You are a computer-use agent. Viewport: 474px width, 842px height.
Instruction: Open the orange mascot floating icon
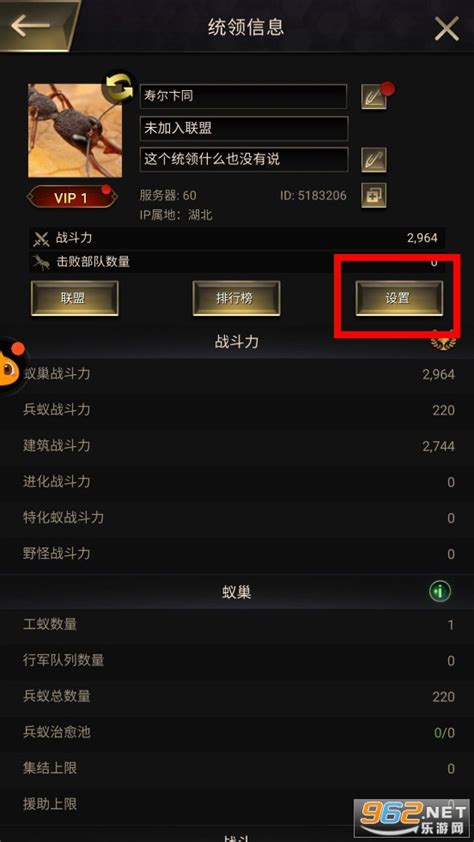pyautogui.click(x=10, y=367)
